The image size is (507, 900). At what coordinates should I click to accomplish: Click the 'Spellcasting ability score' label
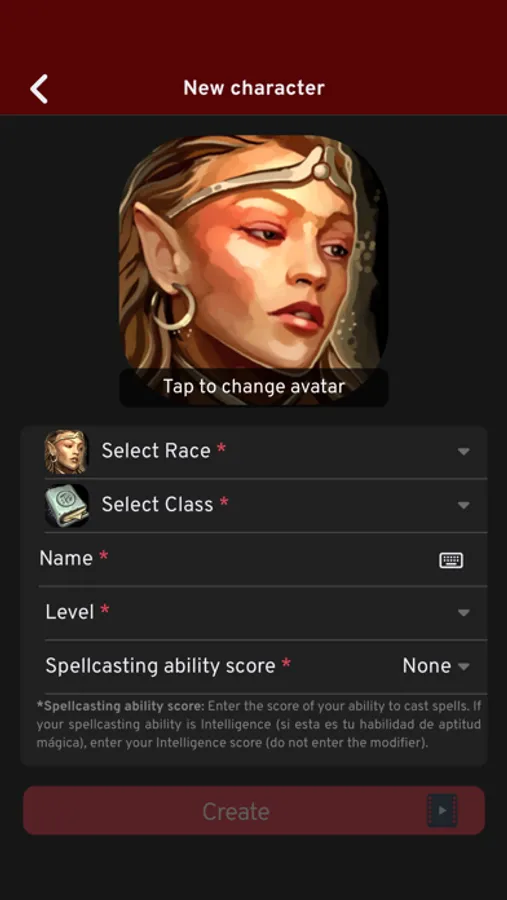click(160, 666)
